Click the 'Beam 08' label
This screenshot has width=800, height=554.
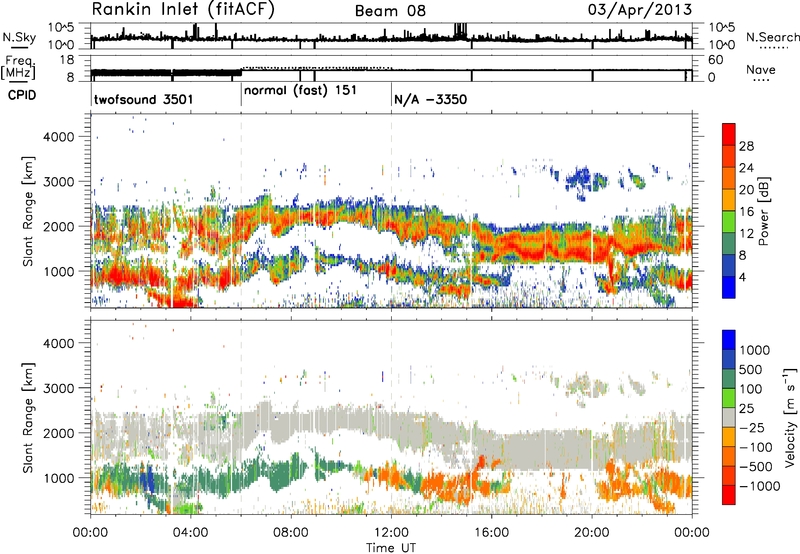pyautogui.click(x=390, y=11)
